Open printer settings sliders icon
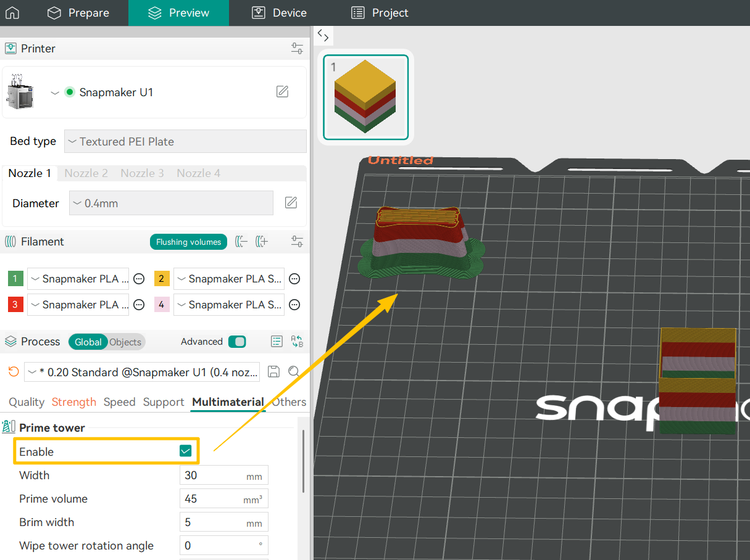 pyautogui.click(x=297, y=49)
